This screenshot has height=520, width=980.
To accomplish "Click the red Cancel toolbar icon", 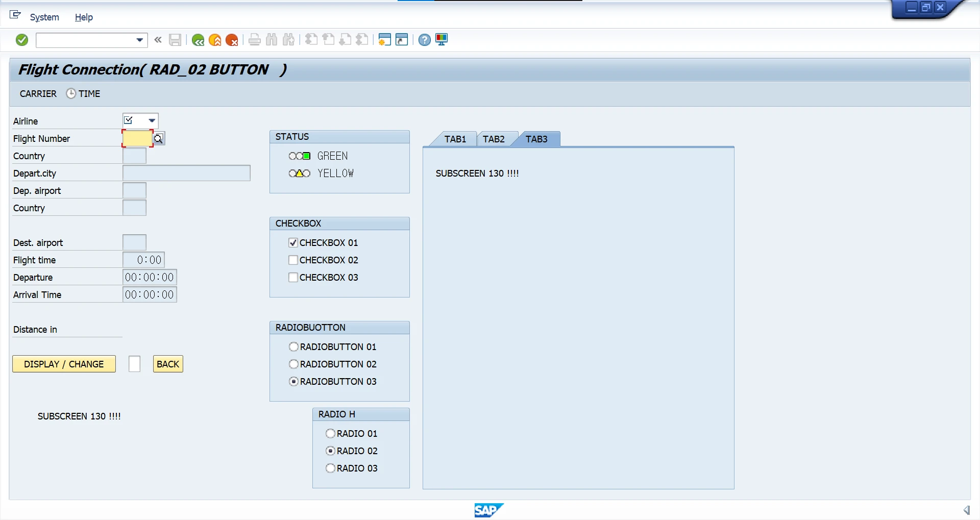I will [232, 40].
